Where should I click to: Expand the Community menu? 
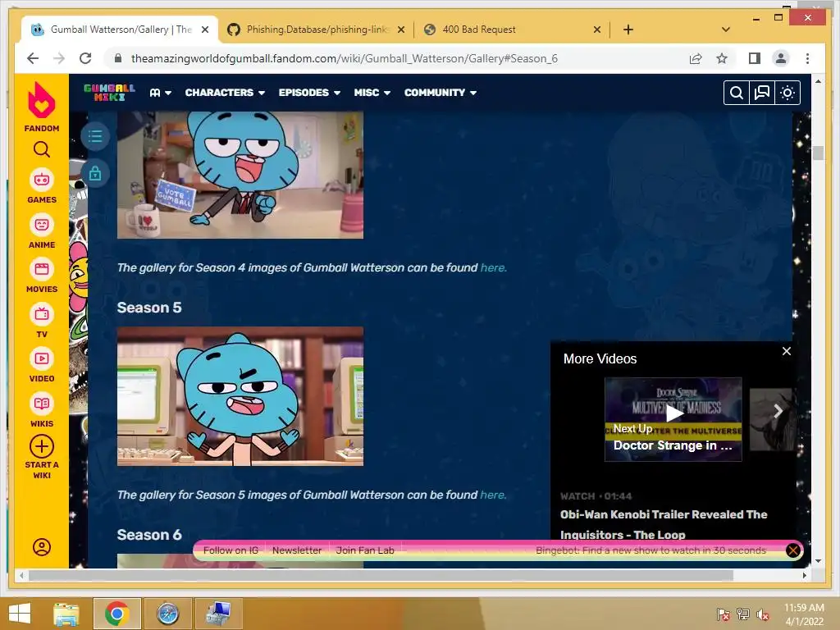coord(441,93)
